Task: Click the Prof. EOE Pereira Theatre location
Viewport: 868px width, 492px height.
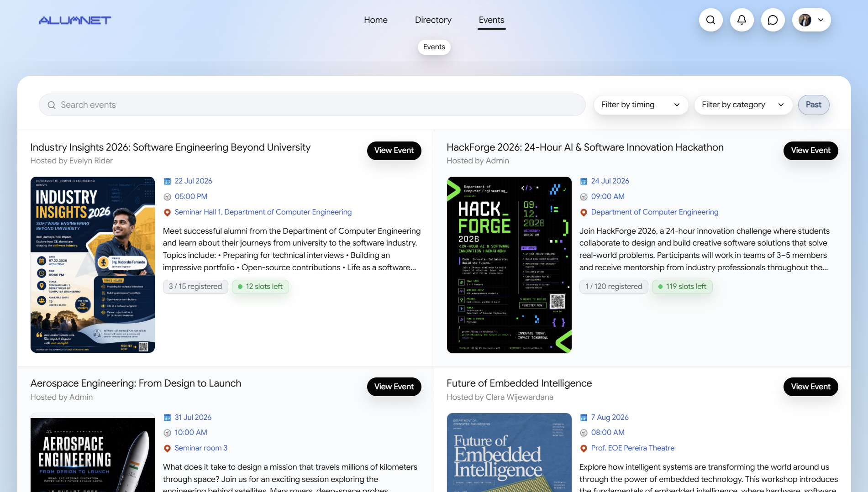Action: [632, 448]
